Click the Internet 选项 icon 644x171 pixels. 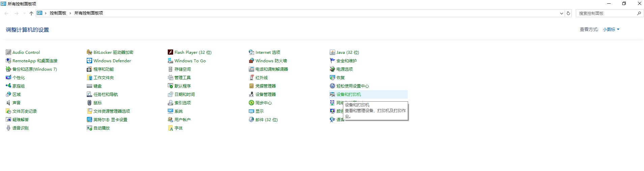coord(251,52)
